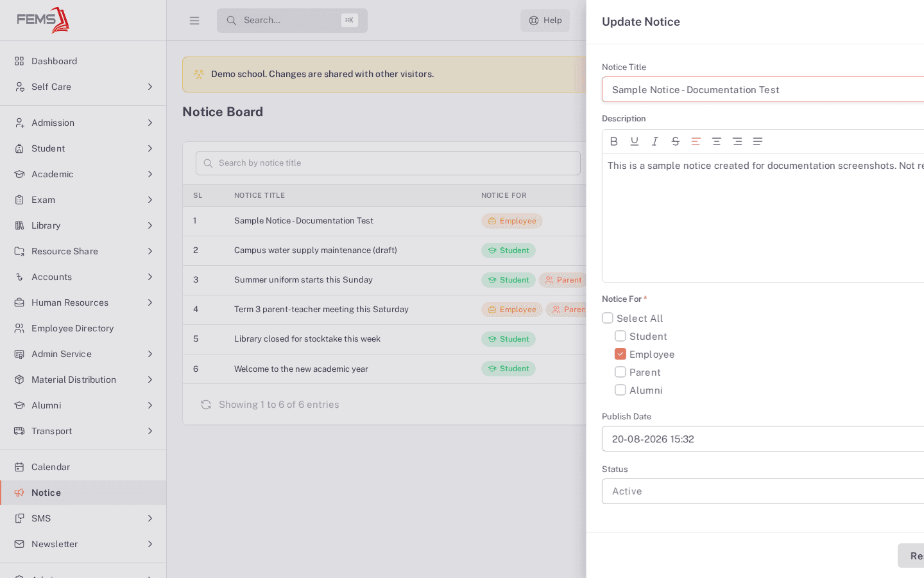
Task: Apply strikethrough in description toolbar
Action: click(x=676, y=141)
